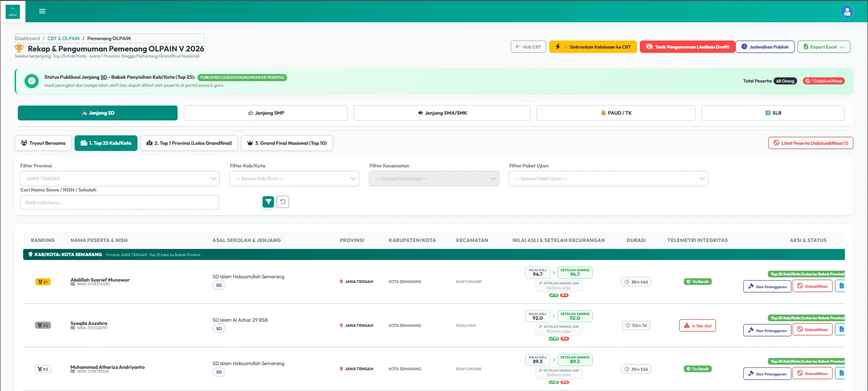Switch to SLB tab

773,113
